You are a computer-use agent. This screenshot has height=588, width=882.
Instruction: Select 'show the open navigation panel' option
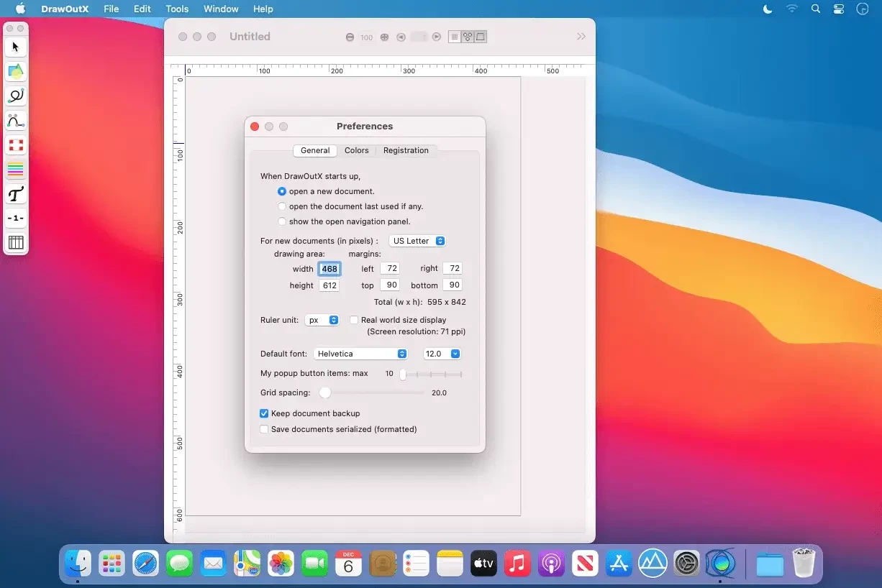pos(282,221)
